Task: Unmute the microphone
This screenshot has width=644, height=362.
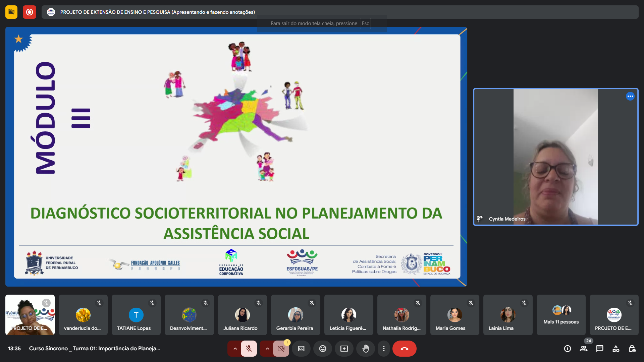Action: 249,349
